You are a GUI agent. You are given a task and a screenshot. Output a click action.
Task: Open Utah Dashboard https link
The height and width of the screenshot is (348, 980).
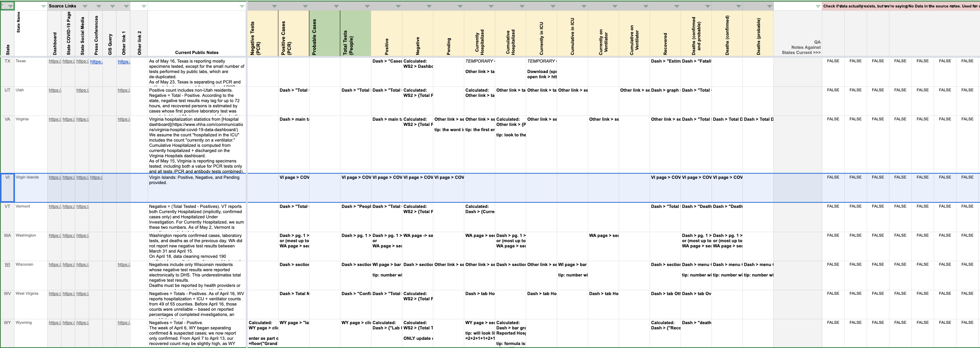coord(55,91)
